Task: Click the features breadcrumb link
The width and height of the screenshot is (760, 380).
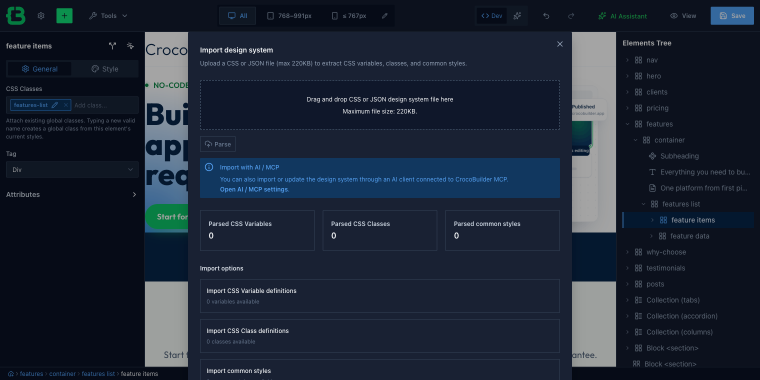Action: 32,374
